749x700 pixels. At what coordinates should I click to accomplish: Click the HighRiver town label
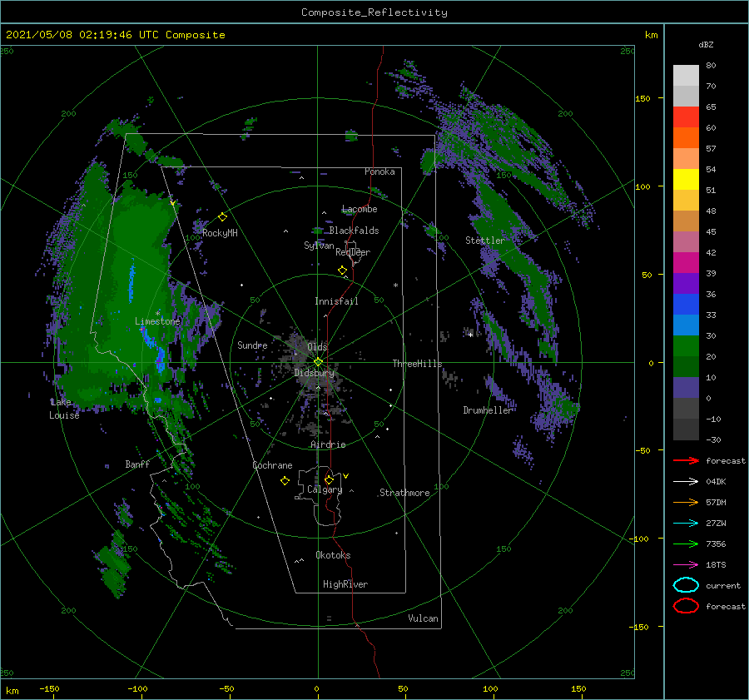[345, 584]
